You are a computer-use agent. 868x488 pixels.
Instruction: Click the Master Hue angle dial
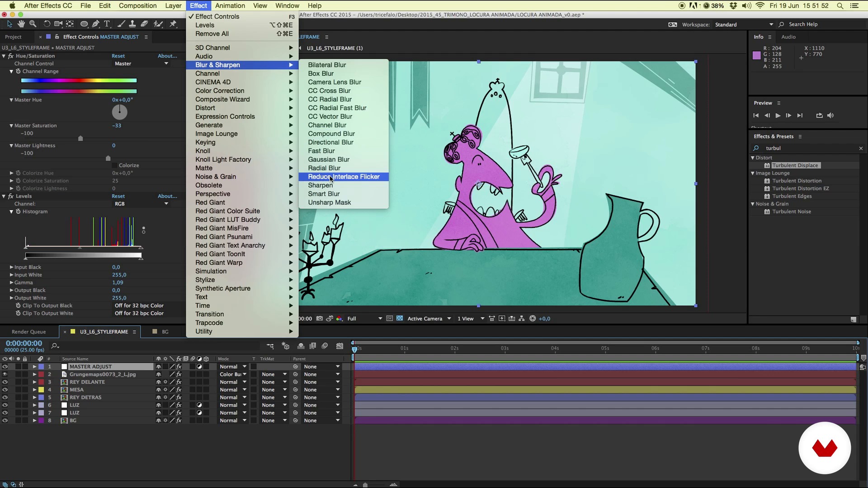(120, 112)
